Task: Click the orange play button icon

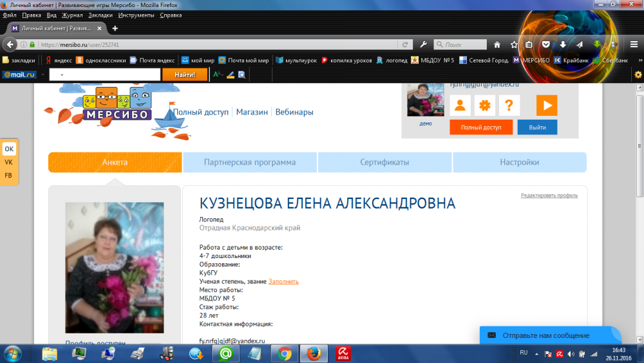Action: pyautogui.click(x=547, y=106)
